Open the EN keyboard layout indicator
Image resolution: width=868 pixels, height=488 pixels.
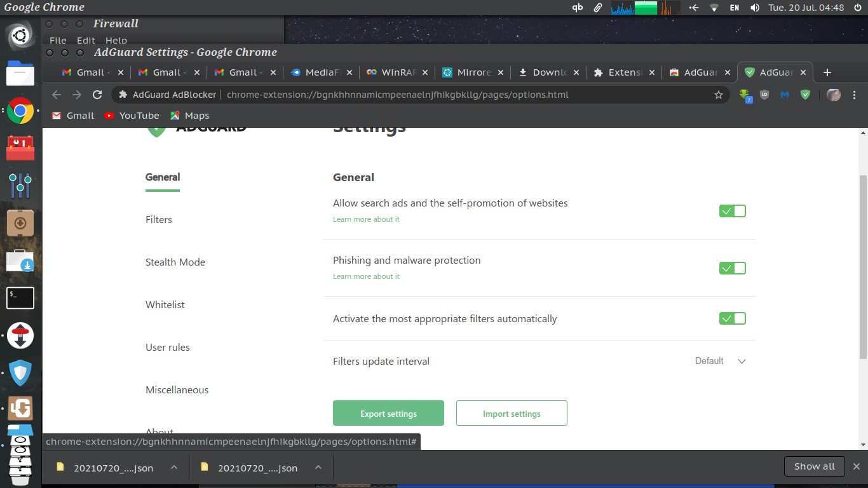pyautogui.click(x=735, y=8)
